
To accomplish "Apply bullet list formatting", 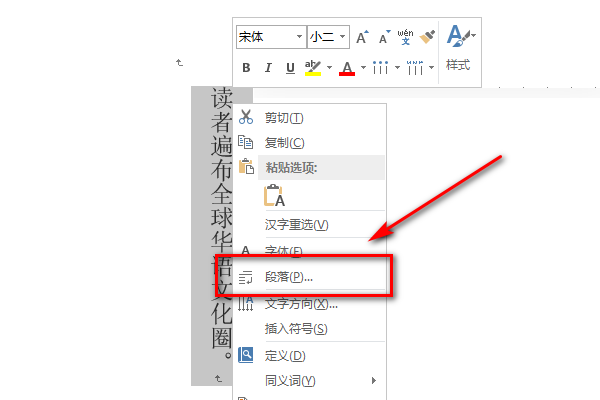I will (380, 68).
